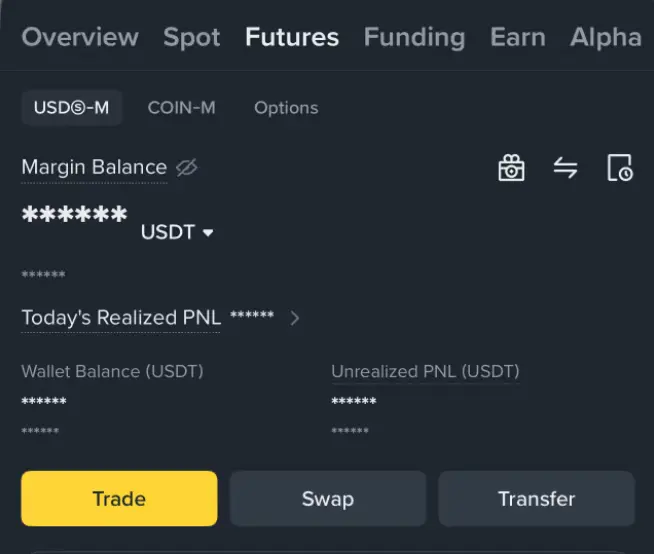
Task: Open the Funding tab
Action: click(x=414, y=38)
